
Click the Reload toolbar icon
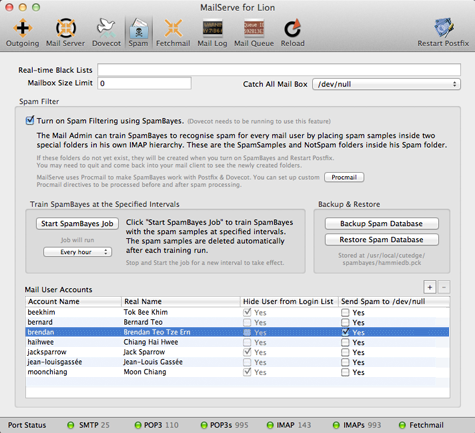(x=292, y=28)
